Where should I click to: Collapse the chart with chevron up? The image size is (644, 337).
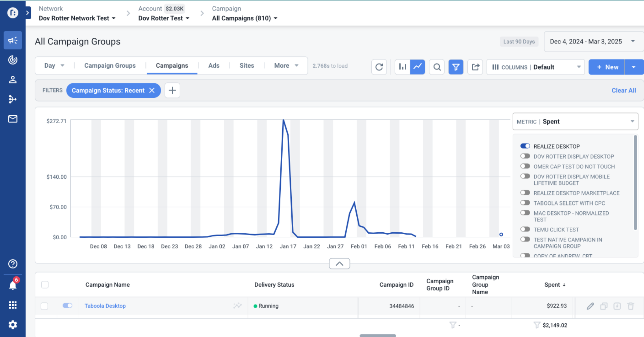[x=339, y=263]
